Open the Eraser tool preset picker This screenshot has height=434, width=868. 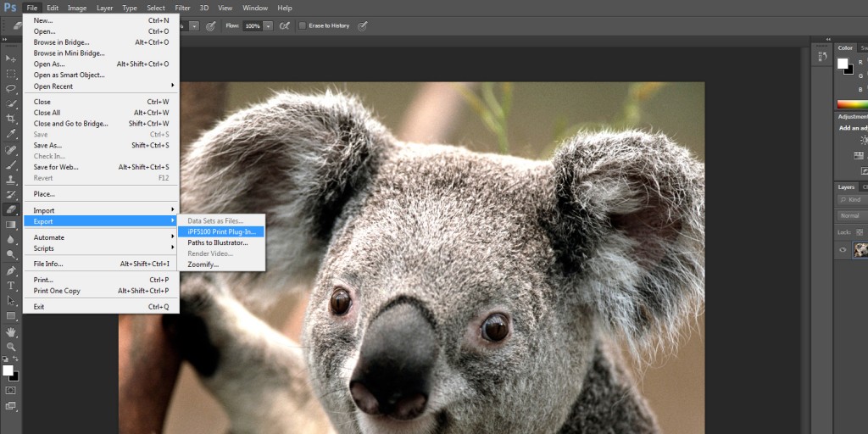tap(18, 25)
